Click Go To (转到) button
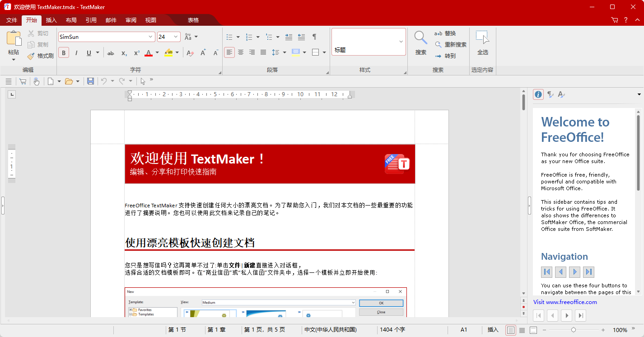The height and width of the screenshot is (337, 644). click(445, 56)
